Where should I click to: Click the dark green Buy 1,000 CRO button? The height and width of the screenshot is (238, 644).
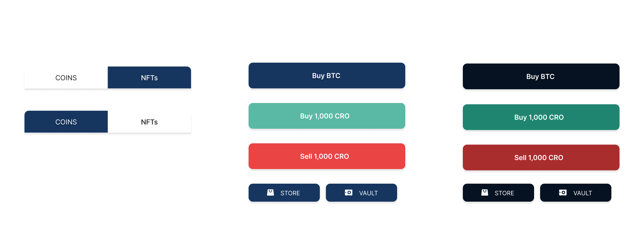541,117
